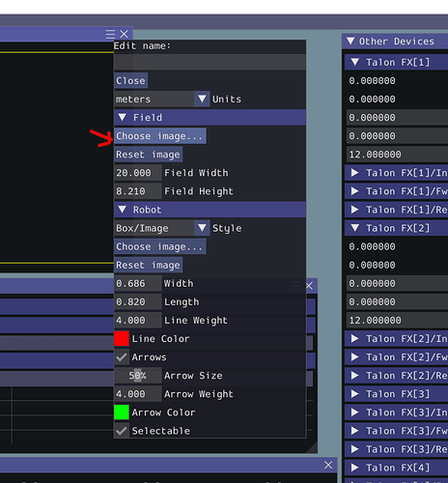The height and width of the screenshot is (483, 448).
Task: Expand the Talon FX[1]/Fw arrow icon
Action: 354,191
